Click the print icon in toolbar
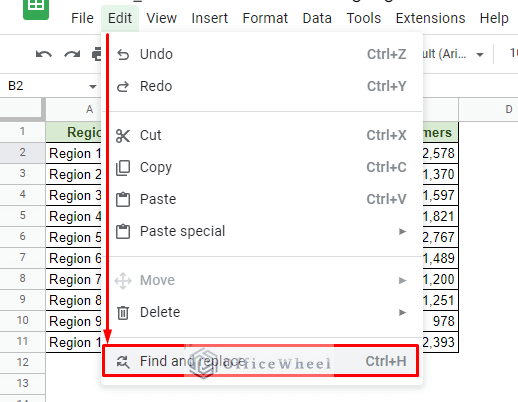 pos(96,54)
